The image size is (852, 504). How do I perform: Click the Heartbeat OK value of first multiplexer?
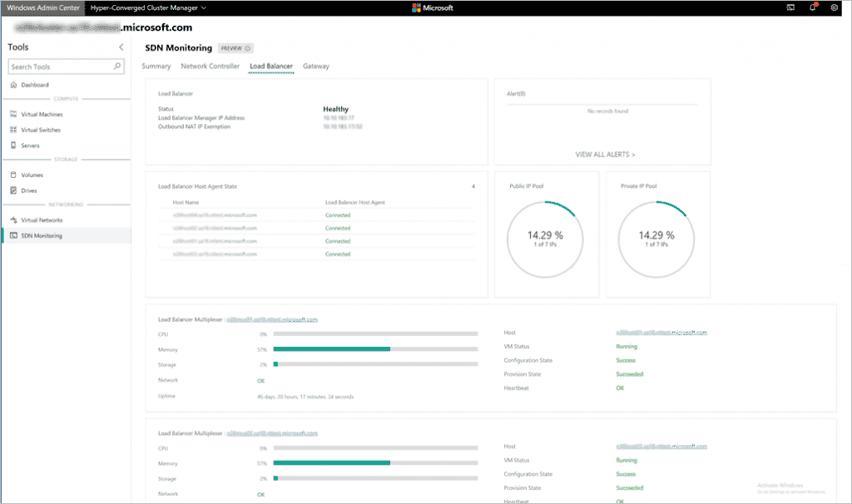pyautogui.click(x=620, y=388)
